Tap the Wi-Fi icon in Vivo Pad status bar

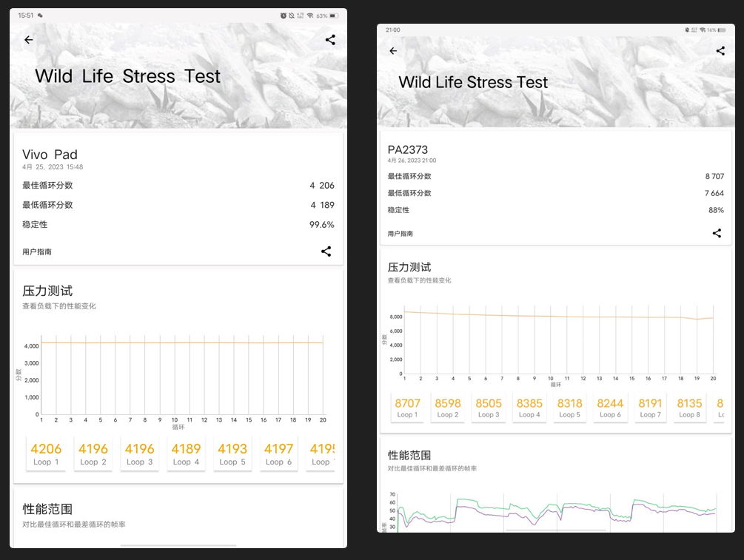(x=310, y=16)
